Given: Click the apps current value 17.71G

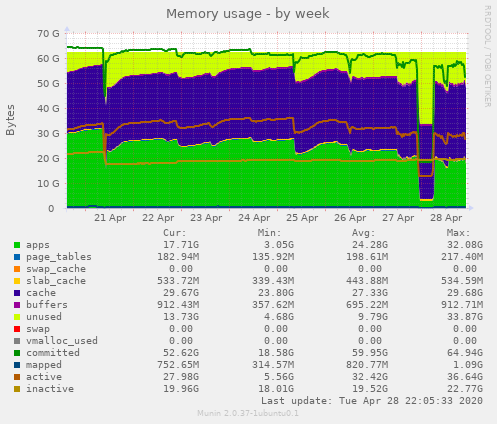Looking at the screenshot, I should tap(181, 245).
